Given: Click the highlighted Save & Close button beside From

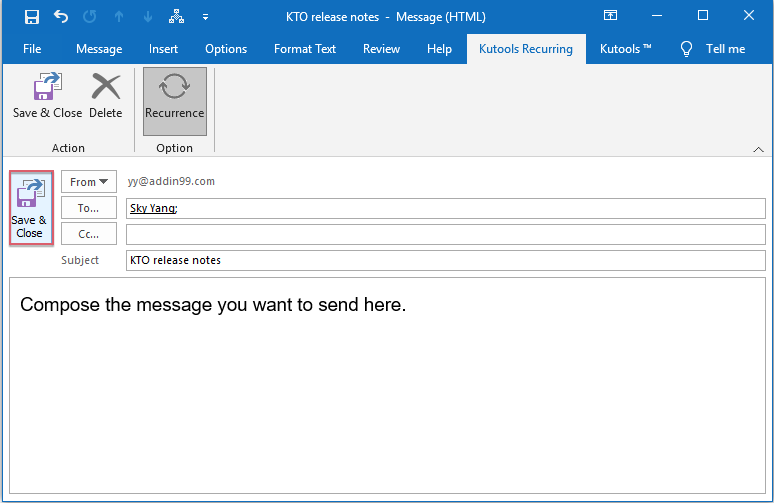Looking at the screenshot, I should pyautogui.click(x=31, y=208).
